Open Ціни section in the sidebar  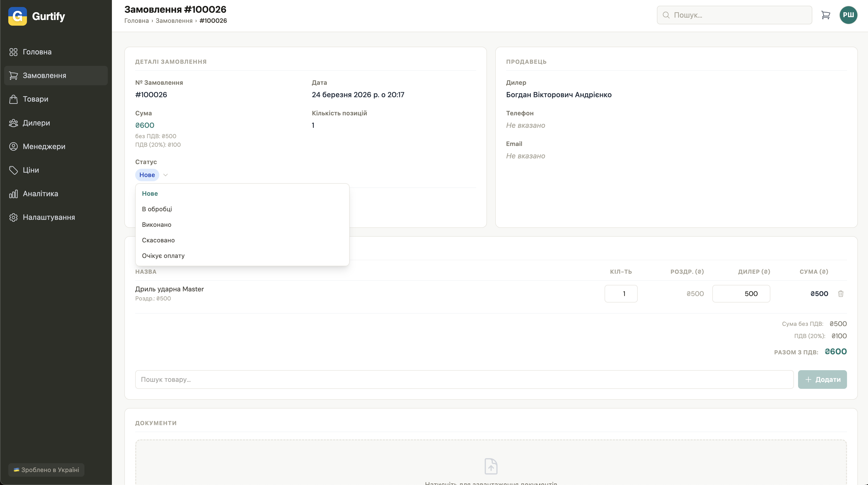click(x=31, y=170)
